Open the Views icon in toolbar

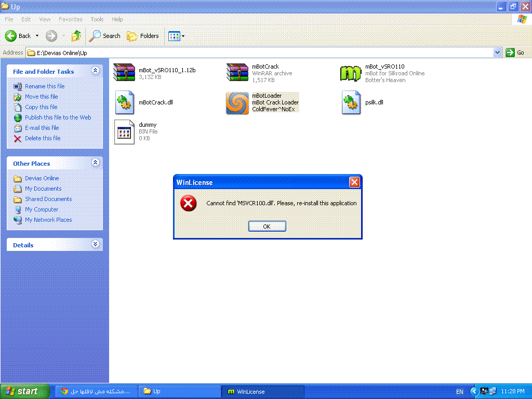pos(175,36)
